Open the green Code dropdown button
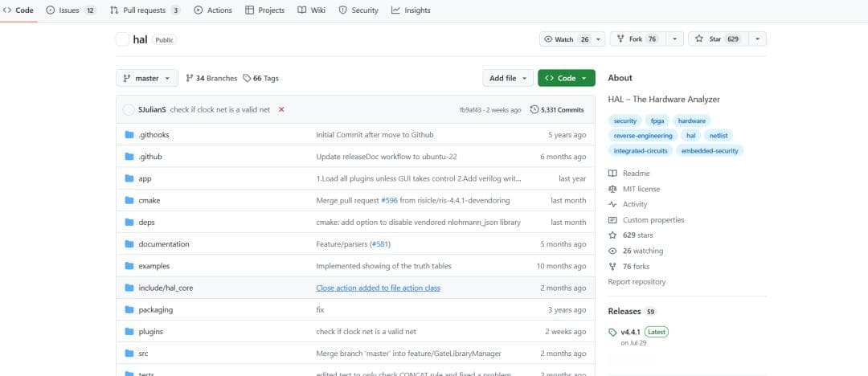This screenshot has width=868, height=376. coord(567,78)
